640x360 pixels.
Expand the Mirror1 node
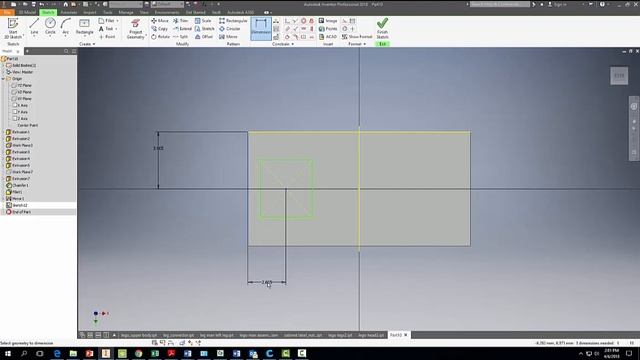(3, 199)
